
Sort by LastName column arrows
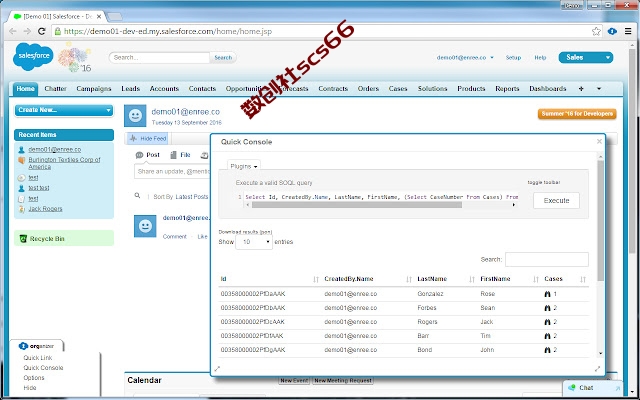pos(472,279)
